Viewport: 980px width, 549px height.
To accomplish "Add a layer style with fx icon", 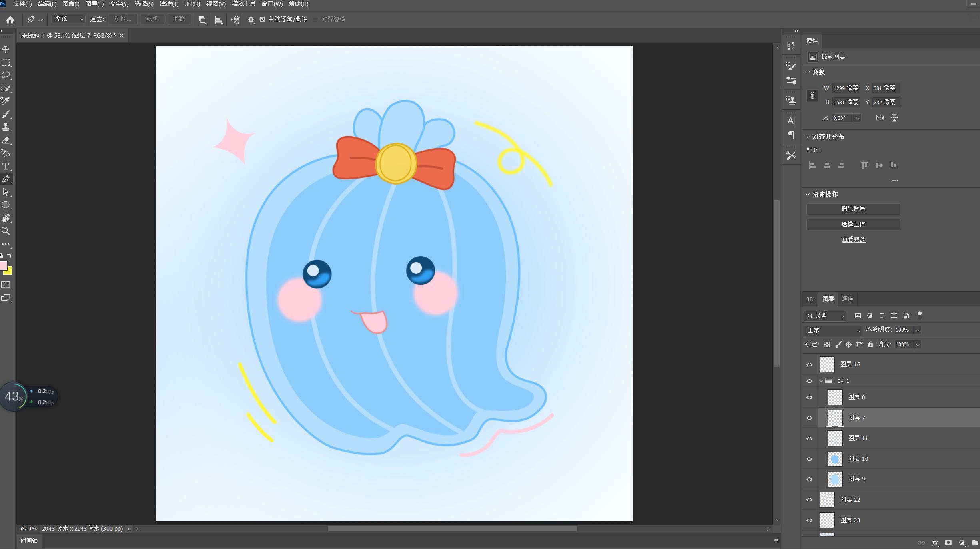I will (935, 543).
